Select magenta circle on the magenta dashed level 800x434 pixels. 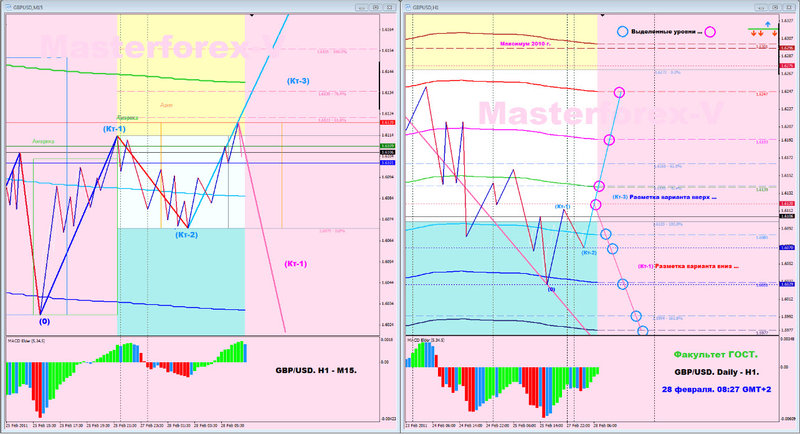[609, 140]
